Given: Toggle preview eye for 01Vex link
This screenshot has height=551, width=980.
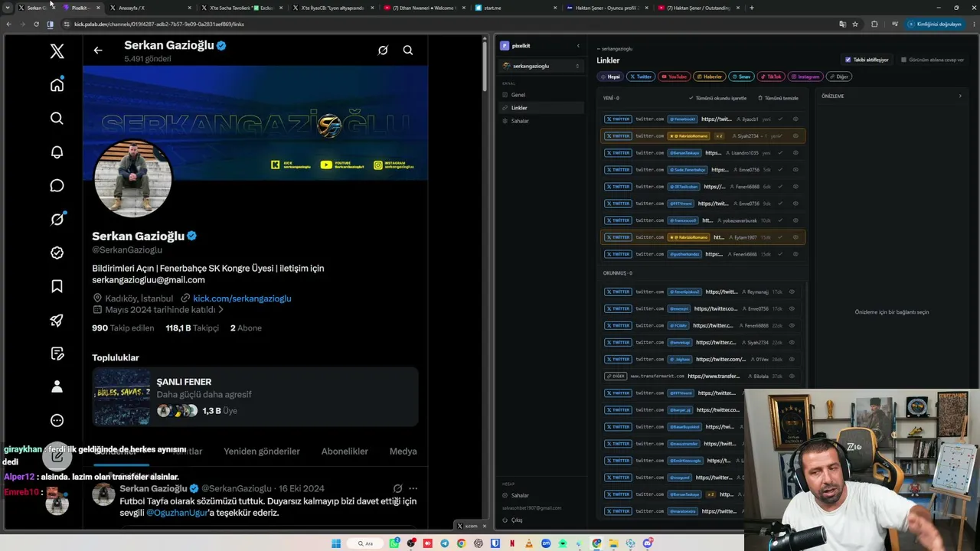Looking at the screenshot, I should [x=792, y=359].
